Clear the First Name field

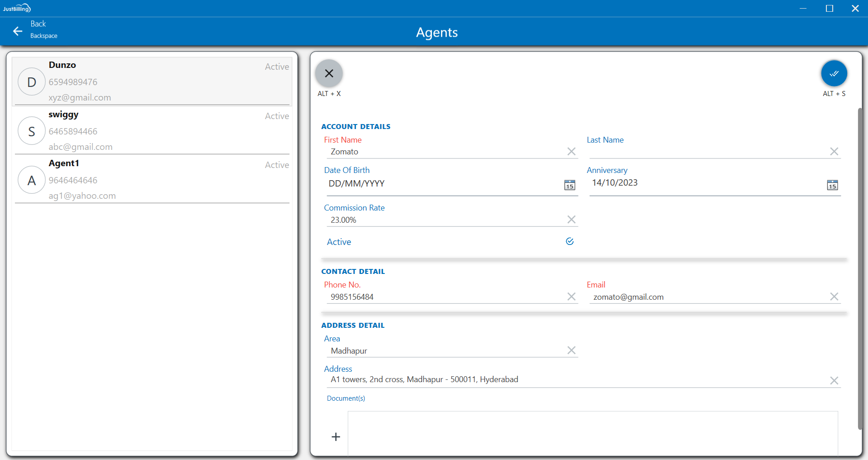pos(571,152)
